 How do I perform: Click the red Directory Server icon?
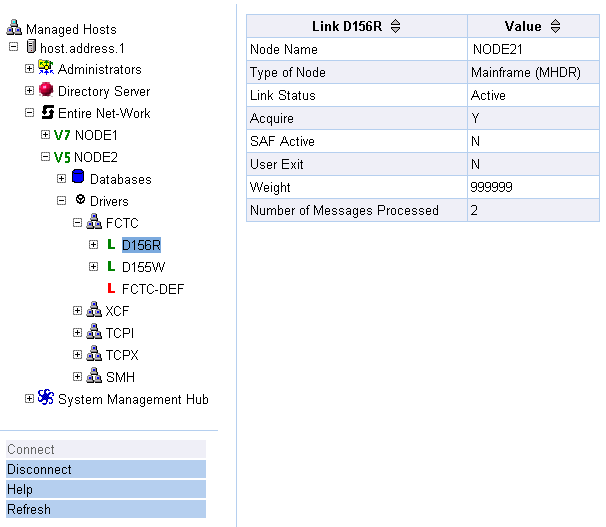(46, 91)
